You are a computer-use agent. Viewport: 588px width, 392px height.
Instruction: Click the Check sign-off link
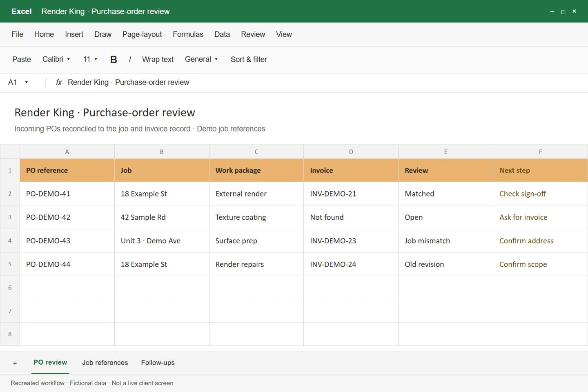(523, 194)
